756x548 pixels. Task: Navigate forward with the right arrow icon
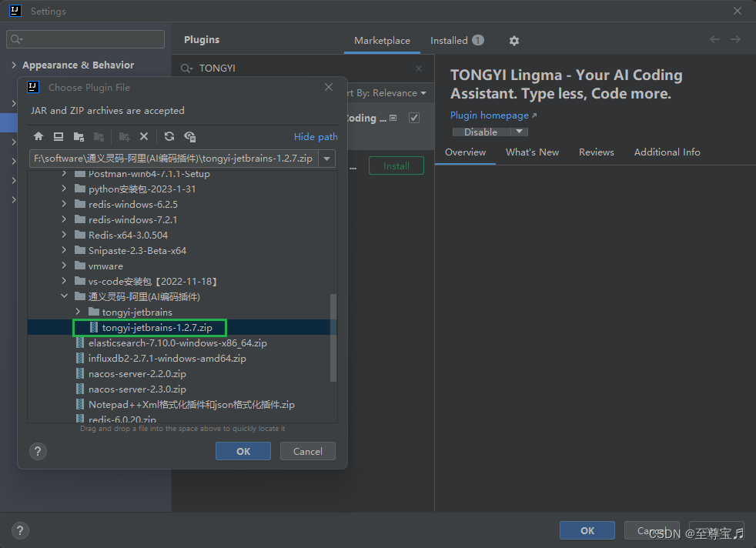pos(735,39)
